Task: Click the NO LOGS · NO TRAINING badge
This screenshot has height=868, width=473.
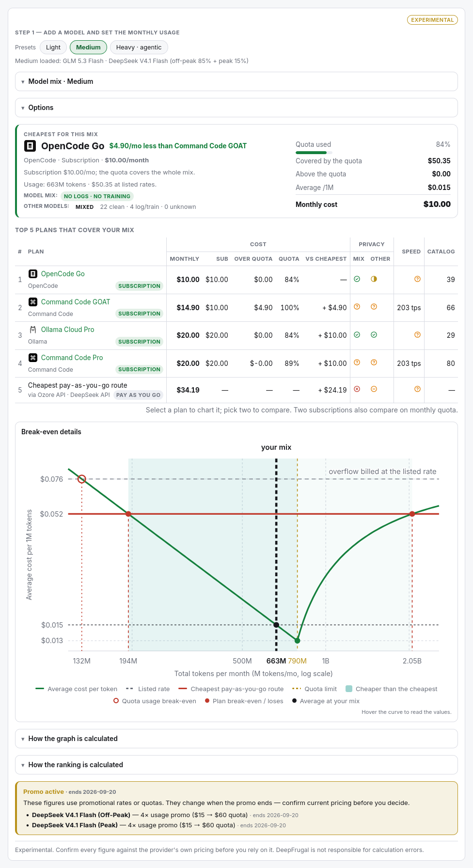Action: [97, 196]
